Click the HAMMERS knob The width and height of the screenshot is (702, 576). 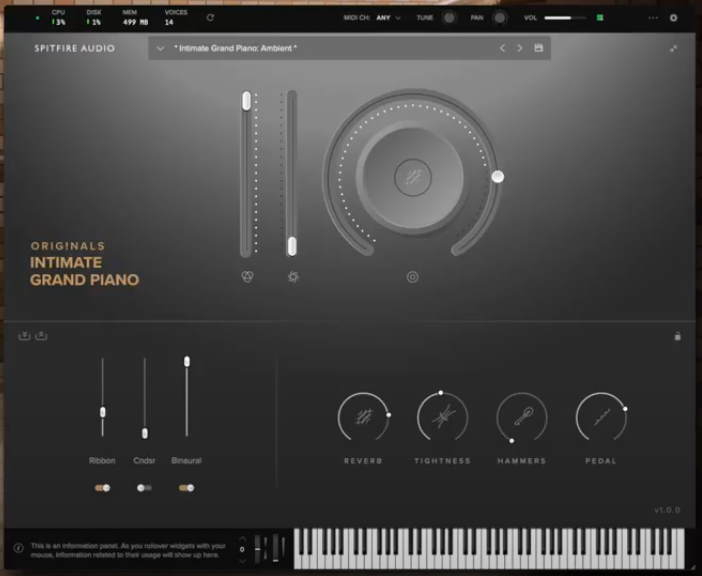click(x=522, y=418)
